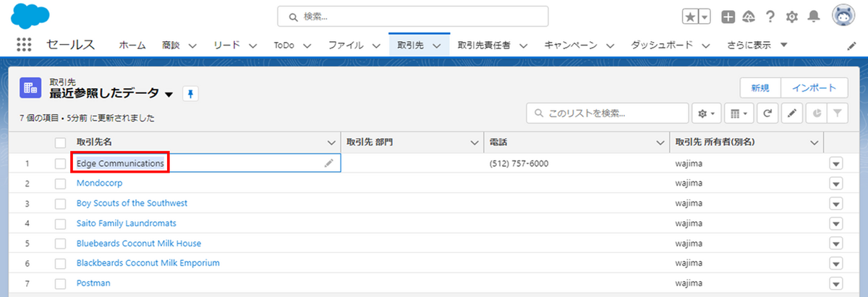The image size is (868, 297).
Task: Open the 取引先責任者 tab
Action: 485,45
